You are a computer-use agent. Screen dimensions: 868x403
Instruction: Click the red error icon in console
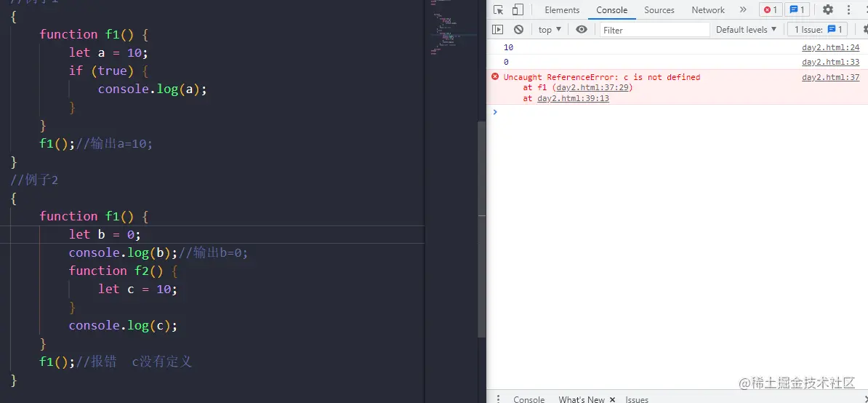click(x=495, y=77)
